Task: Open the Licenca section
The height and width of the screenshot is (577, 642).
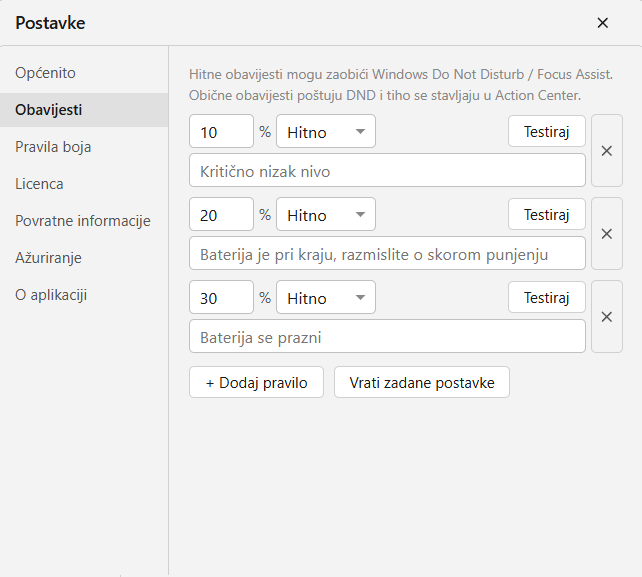Action: coord(84,184)
